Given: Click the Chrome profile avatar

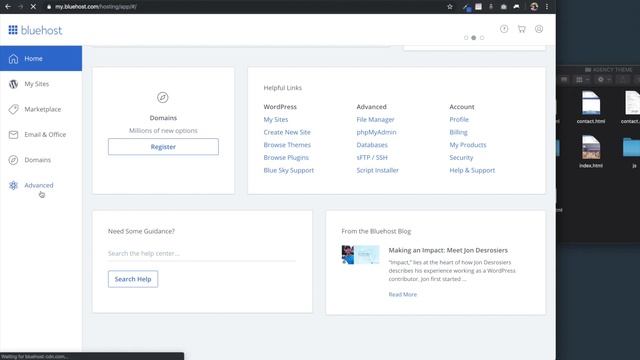Looking at the screenshot, I should (x=534, y=7).
